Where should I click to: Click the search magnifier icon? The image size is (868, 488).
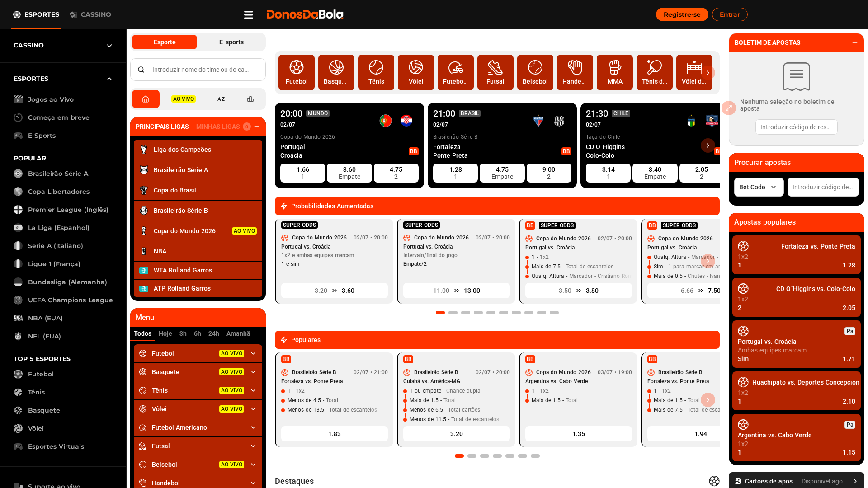coord(141,70)
